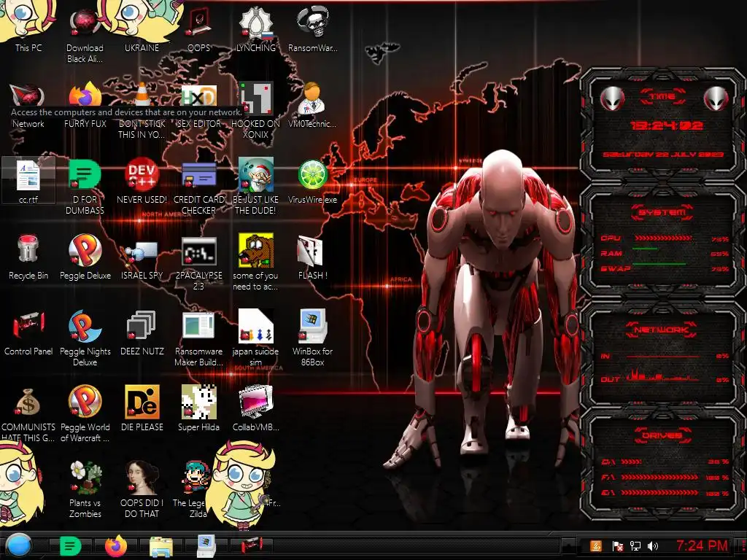
Task: Click the orange tray icon in system tray
Action: 596,546
